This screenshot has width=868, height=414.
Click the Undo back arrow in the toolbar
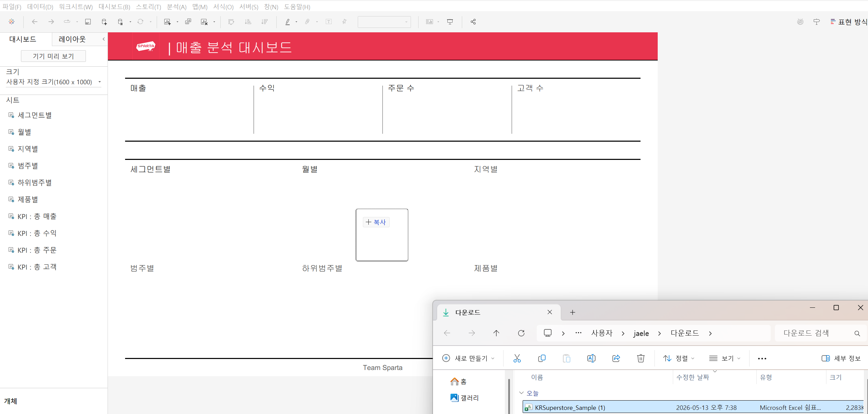(x=35, y=22)
